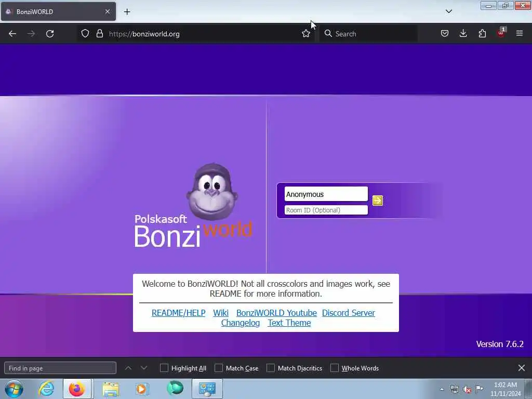Image resolution: width=532 pixels, height=399 pixels.
Task: Enable Whole Words checkbox
Action: click(335, 368)
